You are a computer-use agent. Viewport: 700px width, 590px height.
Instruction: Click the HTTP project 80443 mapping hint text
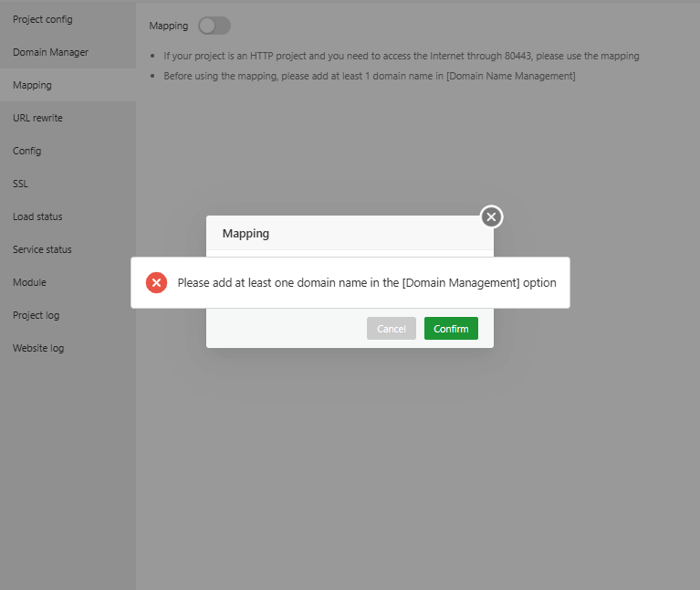402,56
